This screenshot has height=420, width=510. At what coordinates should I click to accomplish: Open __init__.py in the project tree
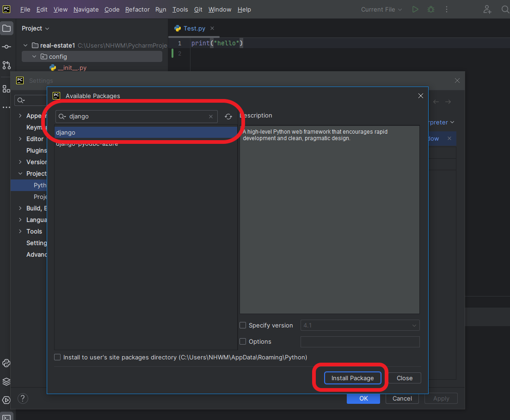72,68
